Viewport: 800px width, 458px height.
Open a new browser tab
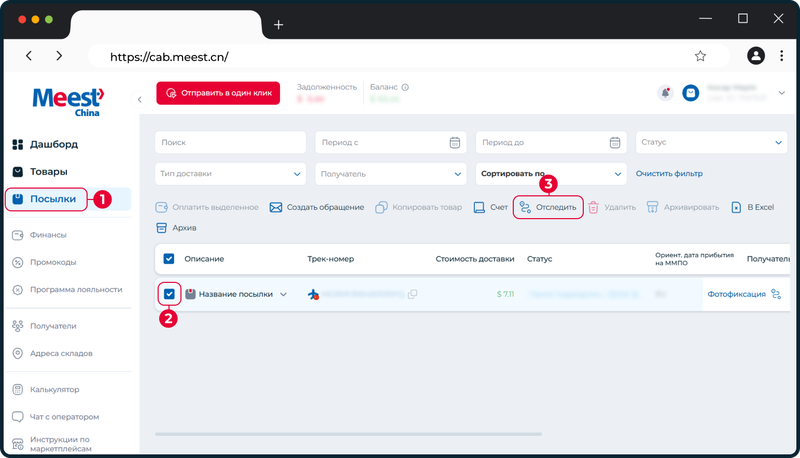pos(279,24)
